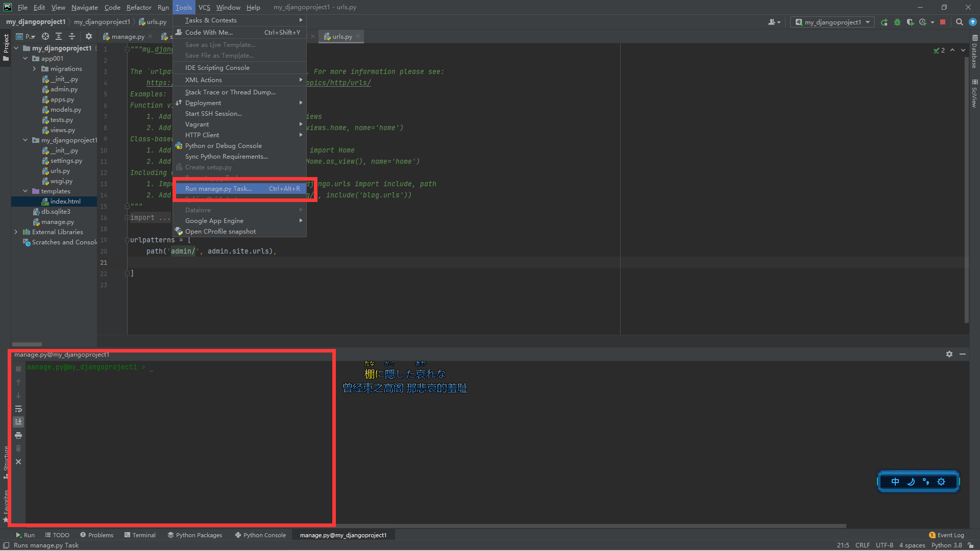Open settings.py in project tree
This screenshot has height=551, width=980.
point(66,161)
